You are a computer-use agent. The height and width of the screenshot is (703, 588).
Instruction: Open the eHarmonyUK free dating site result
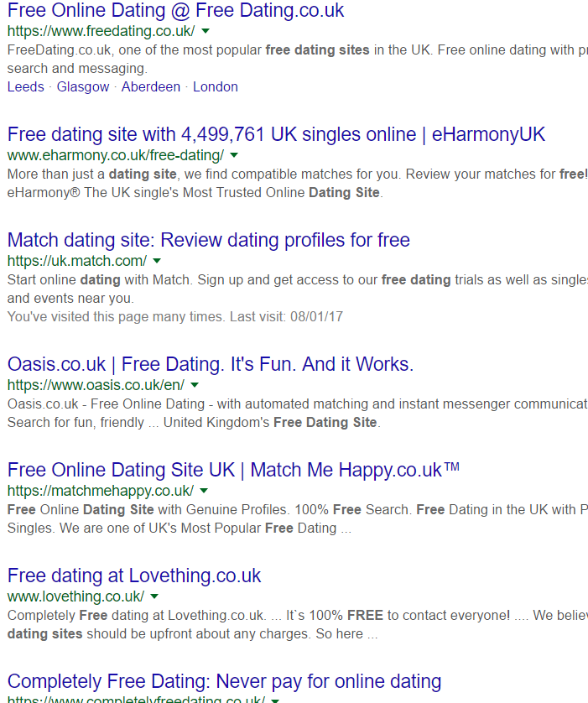pos(276,134)
